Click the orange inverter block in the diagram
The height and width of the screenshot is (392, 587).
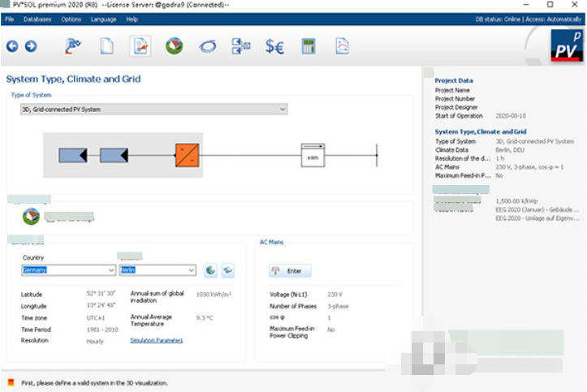tap(187, 155)
